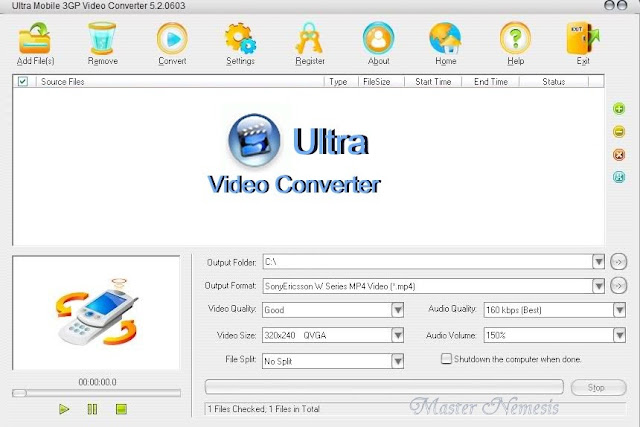The height and width of the screenshot is (427, 640).
Task: Open the File Split dropdown
Action: [x=398, y=361]
